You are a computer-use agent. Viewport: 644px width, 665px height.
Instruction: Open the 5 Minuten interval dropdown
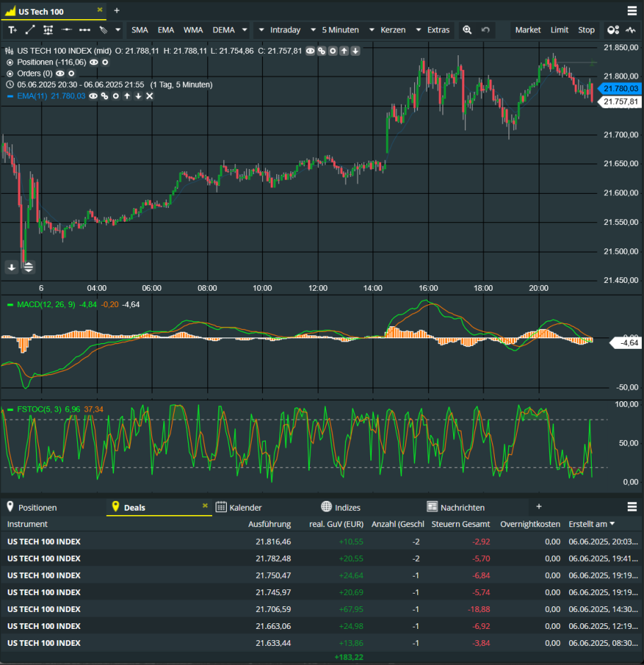334,30
